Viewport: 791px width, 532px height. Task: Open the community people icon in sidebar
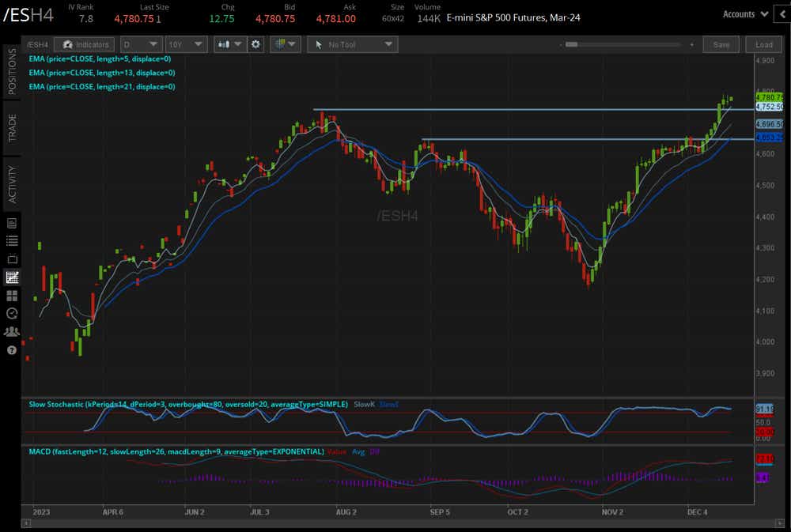click(12, 332)
